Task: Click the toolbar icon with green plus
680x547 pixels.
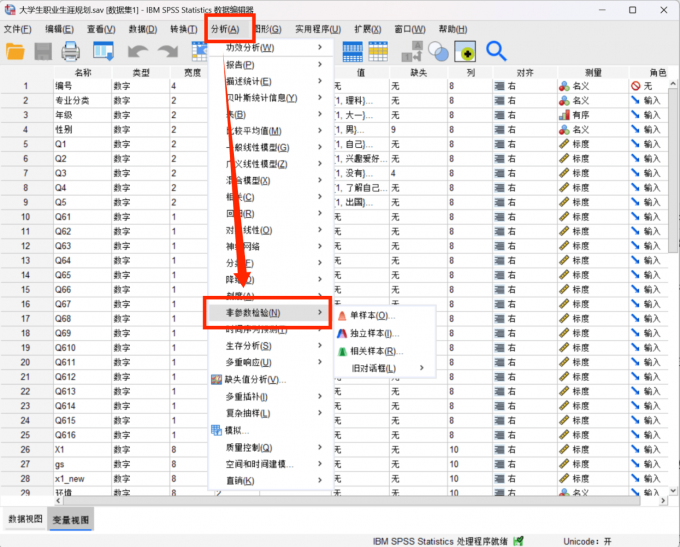Action: [x=465, y=52]
